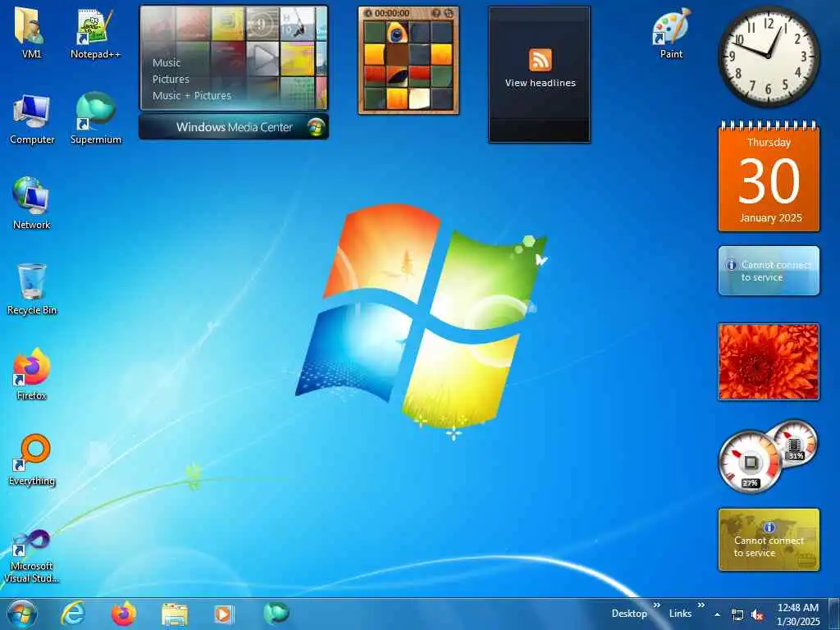Select the Network desktop icon
The width and height of the screenshot is (840, 630).
click(x=31, y=203)
